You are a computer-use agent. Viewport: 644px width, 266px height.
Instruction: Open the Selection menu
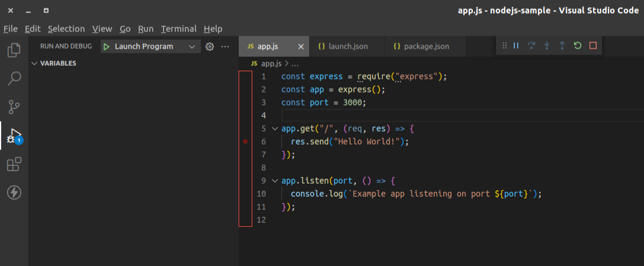pyautogui.click(x=66, y=29)
